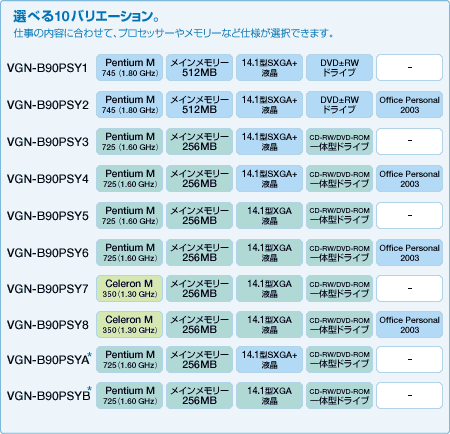Click the 14.1型XGA display cell for VGN-B90PSY6
Image resolution: width=450 pixels, height=434 pixels.
269,253
